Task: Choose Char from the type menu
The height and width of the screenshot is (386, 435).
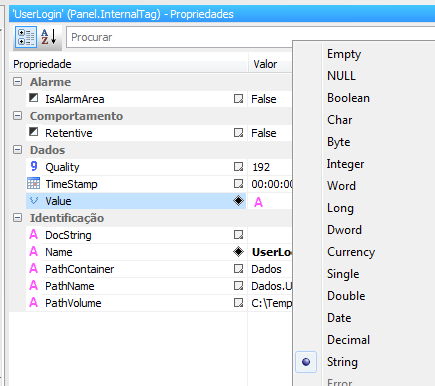Action: point(340,120)
